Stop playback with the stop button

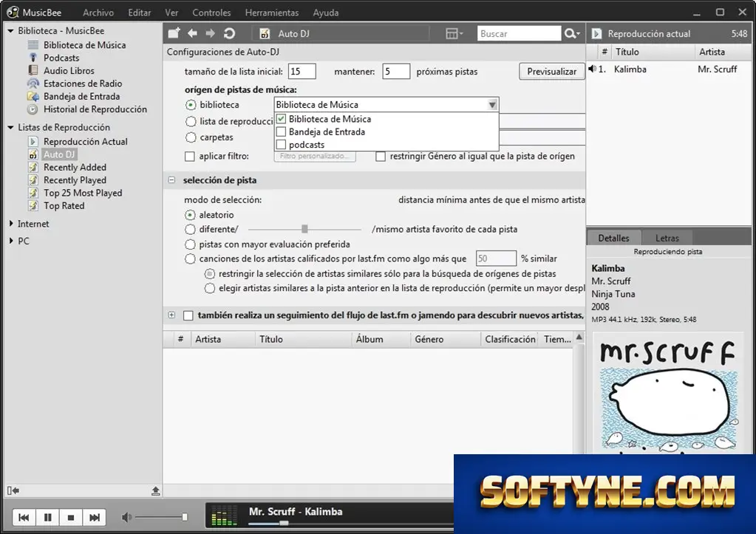coord(71,517)
